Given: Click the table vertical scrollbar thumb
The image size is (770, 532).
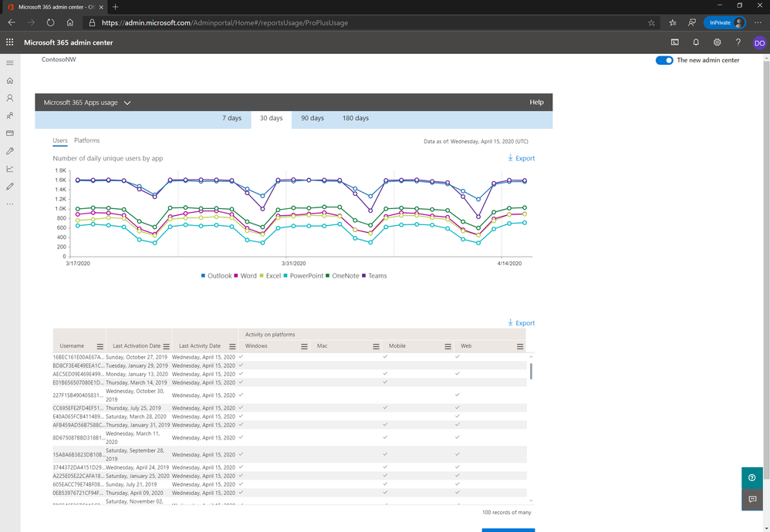Looking at the screenshot, I should pyautogui.click(x=531, y=371).
